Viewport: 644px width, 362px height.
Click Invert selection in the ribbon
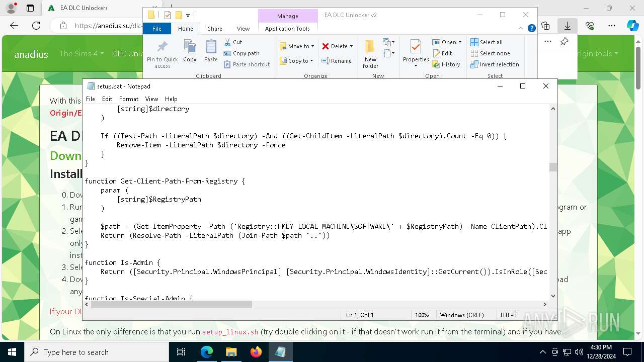tap(495, 64)
